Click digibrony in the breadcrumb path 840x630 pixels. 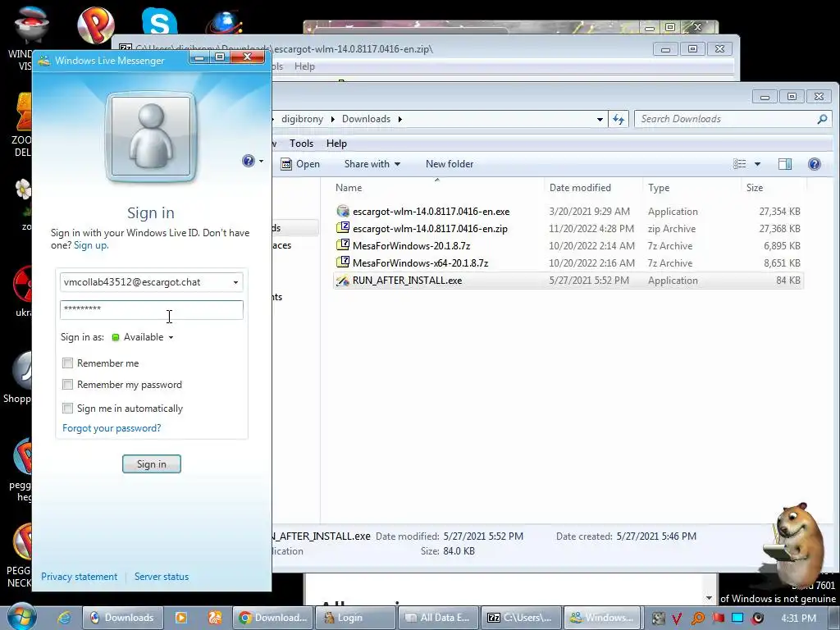coord(302,119)
